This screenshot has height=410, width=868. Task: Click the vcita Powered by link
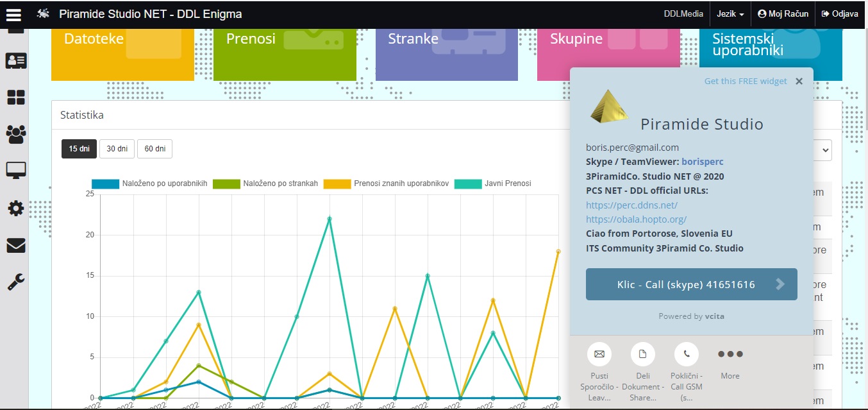point(716,316)
